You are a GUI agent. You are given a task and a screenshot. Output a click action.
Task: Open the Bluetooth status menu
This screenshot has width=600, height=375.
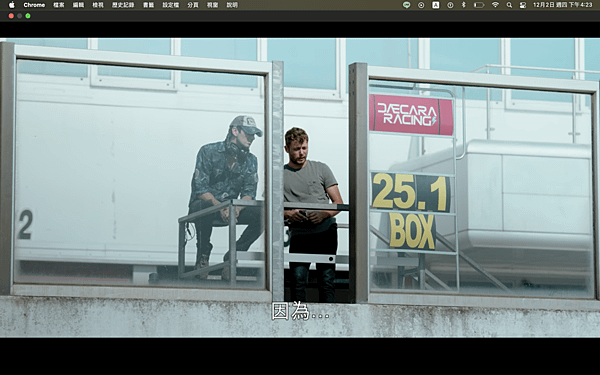[464, 5]
